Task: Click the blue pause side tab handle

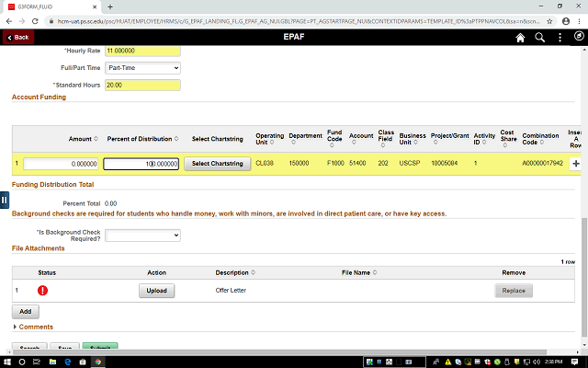Action: 4,201
